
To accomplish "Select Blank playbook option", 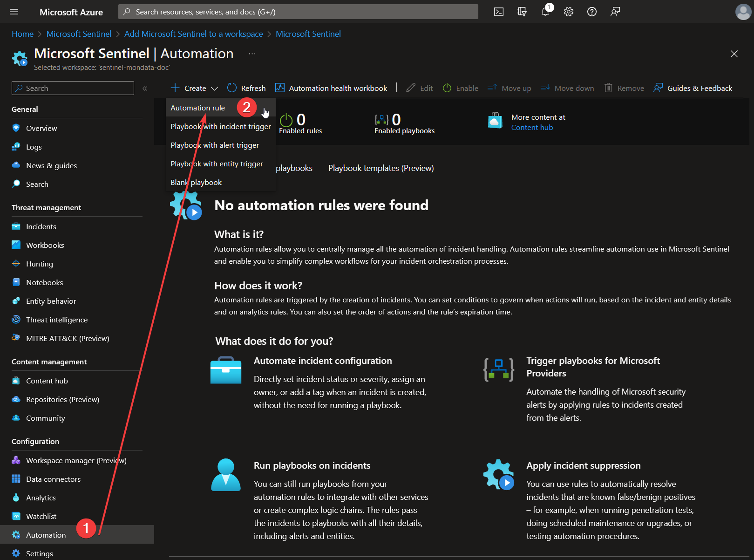I will tap(221, 182).
